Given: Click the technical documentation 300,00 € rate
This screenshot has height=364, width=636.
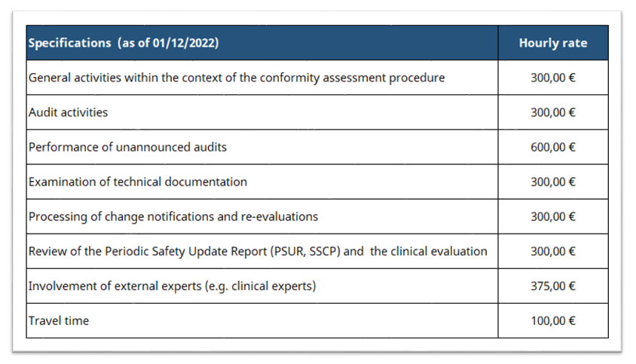Looking at the screenshot, I should (552, 182).
